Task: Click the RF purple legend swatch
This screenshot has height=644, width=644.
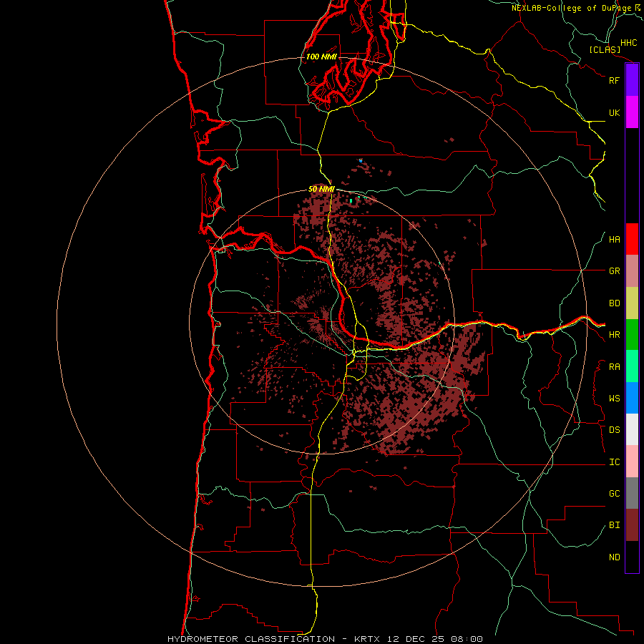Action: (632, 80)
